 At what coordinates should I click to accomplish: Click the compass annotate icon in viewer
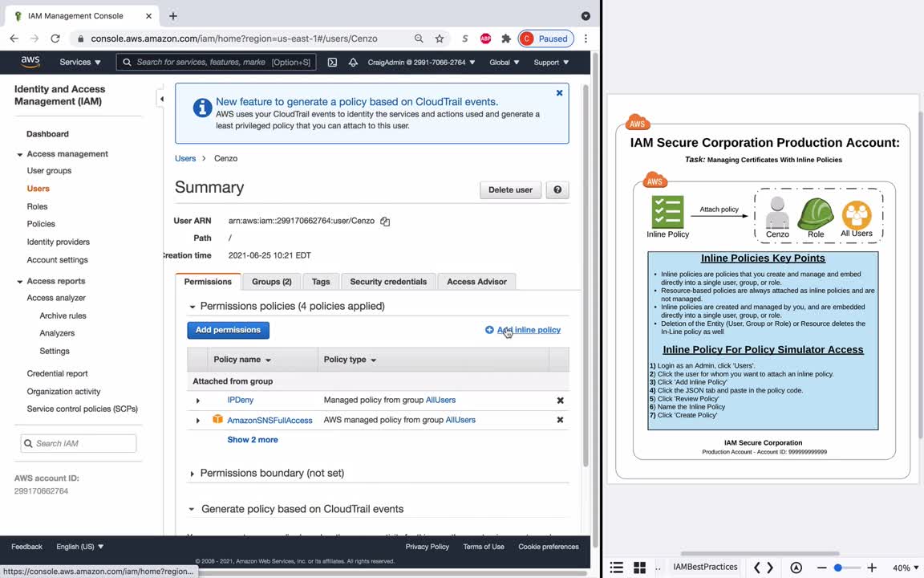pyautogui.click(x=796, y=568)
